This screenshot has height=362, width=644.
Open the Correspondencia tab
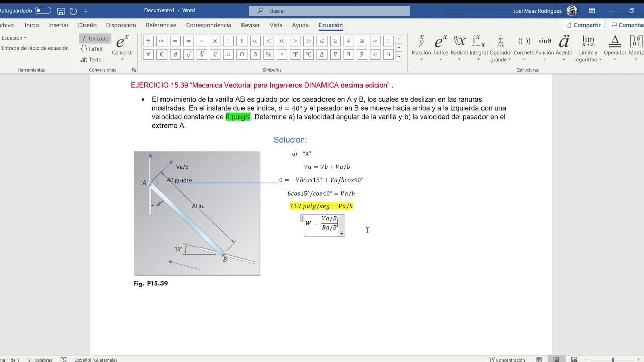(209, 25)
